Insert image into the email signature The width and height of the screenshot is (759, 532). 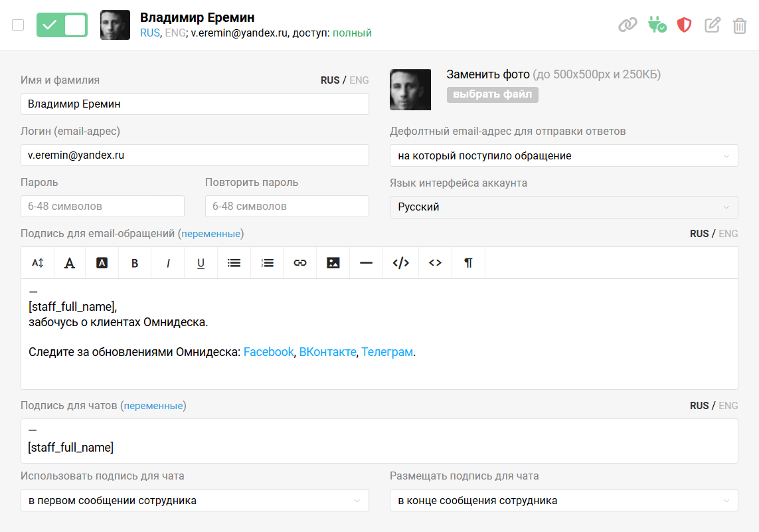click(x=333, y=263)
